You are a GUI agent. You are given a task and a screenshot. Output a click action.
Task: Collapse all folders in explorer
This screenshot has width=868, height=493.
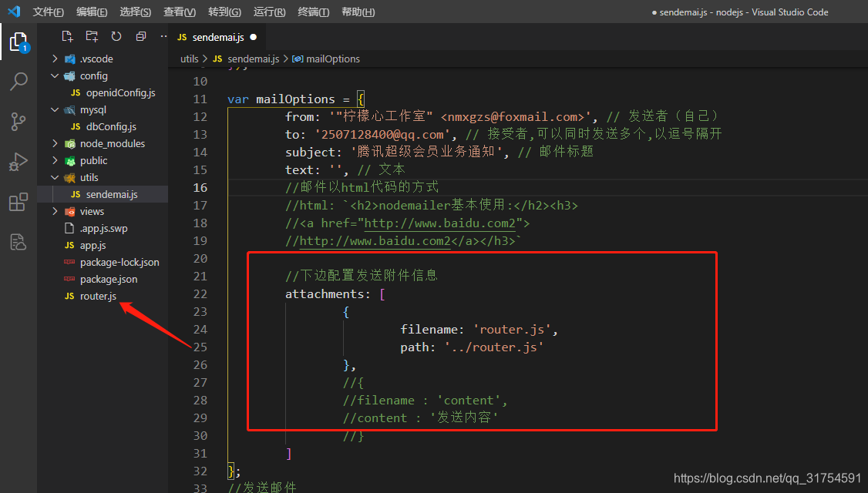[140, 36]
